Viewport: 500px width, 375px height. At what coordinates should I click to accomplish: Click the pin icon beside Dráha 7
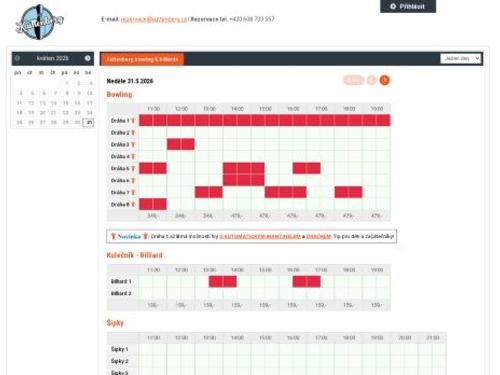133,193
